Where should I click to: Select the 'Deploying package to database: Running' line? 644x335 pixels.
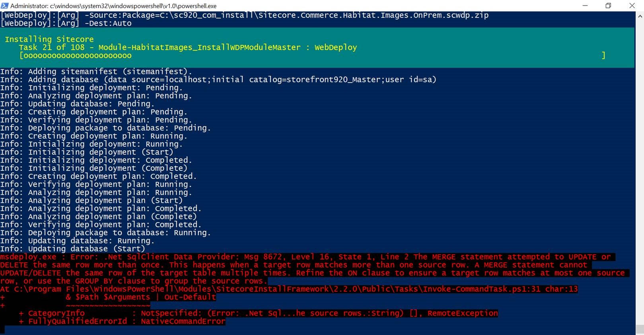tap(105, 232)
